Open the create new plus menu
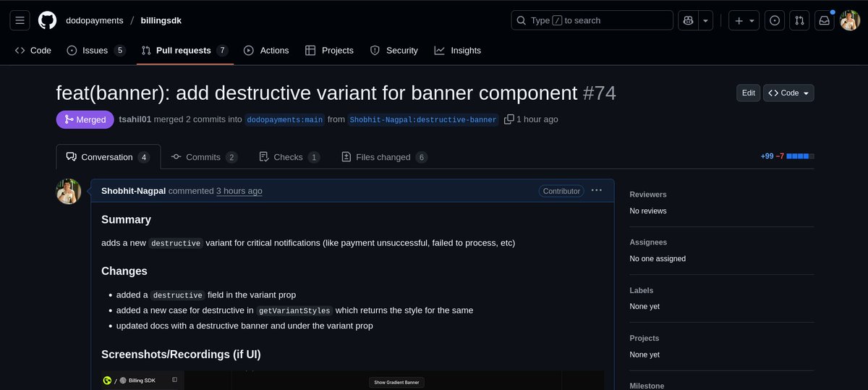 [x=744, y=20]
